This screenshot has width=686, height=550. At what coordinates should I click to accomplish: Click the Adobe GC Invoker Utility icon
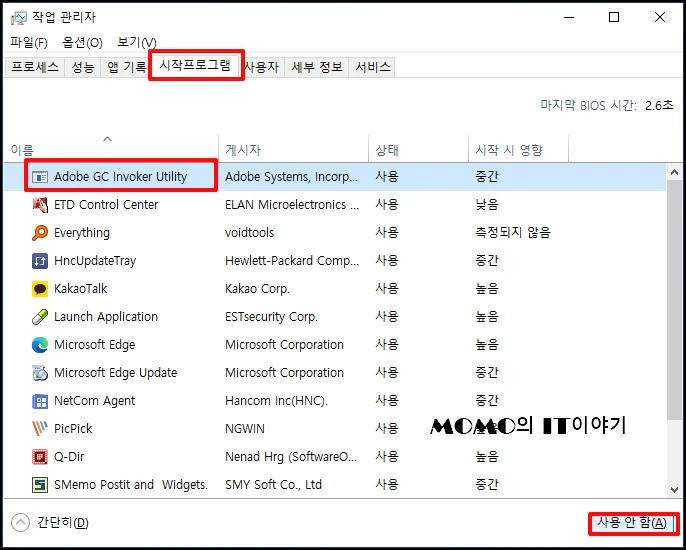click(x=40, y=177)
